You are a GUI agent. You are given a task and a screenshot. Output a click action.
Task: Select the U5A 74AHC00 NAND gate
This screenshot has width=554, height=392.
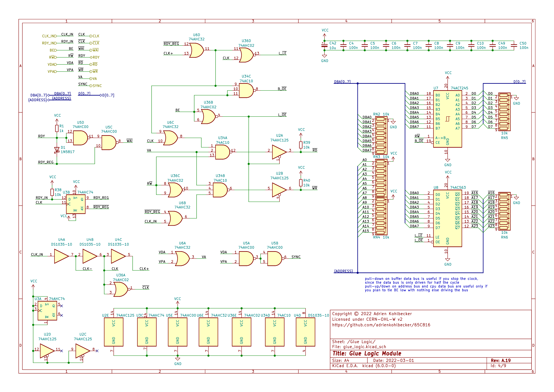[247, 258]
